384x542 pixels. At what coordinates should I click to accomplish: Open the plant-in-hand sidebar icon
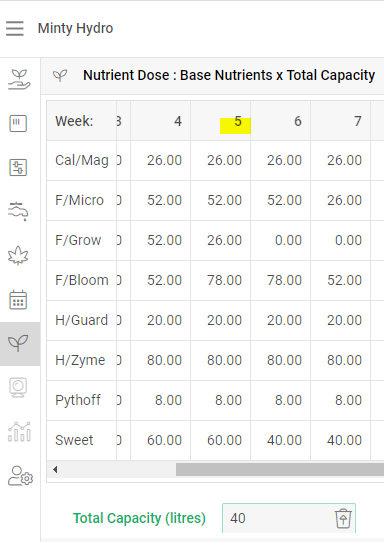[x=19, y=80]
